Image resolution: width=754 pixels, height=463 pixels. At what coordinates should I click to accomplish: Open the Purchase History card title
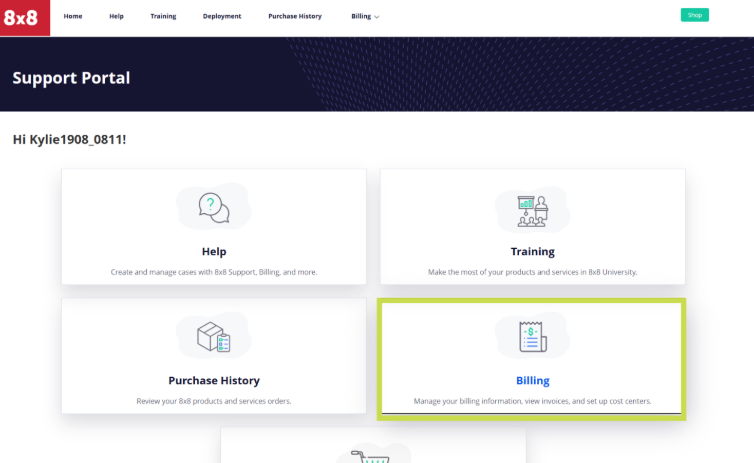pyautogui.click(x=213, y=380)
